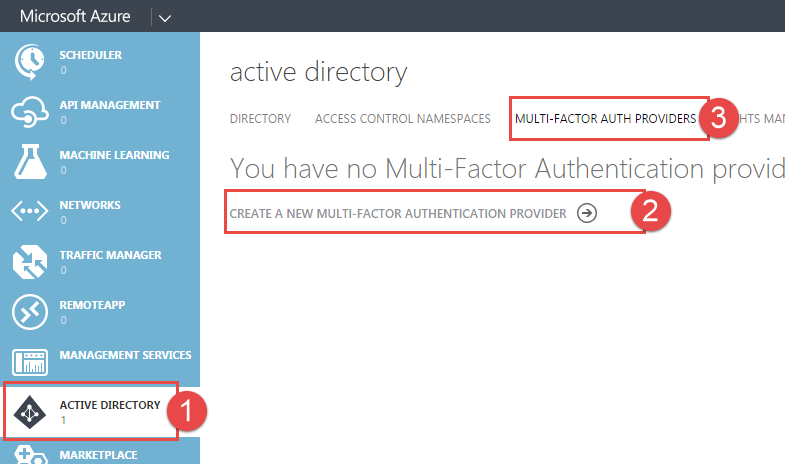Click the count '1' under Active Directory
The height and width of the screenshot is (464, 785).
coord(64,420)
